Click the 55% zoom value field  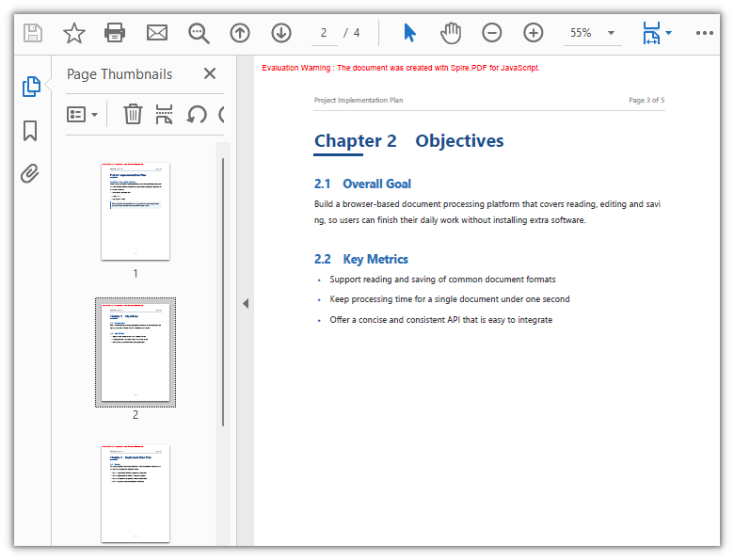coord(581,33)
